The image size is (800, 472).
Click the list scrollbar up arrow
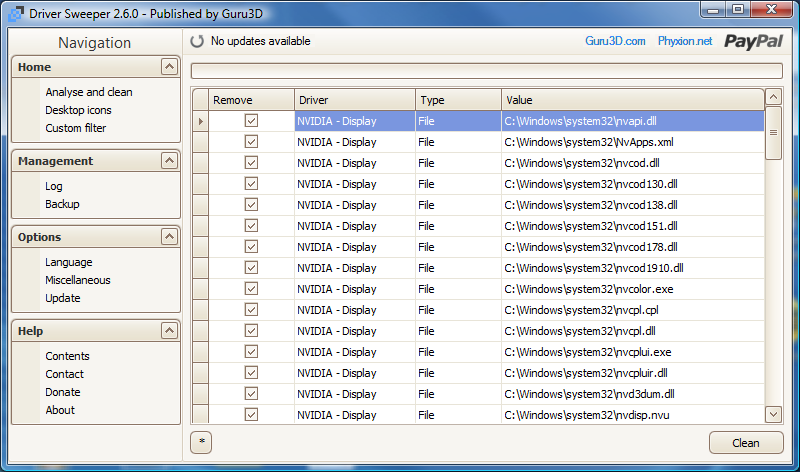pos(773,97)
